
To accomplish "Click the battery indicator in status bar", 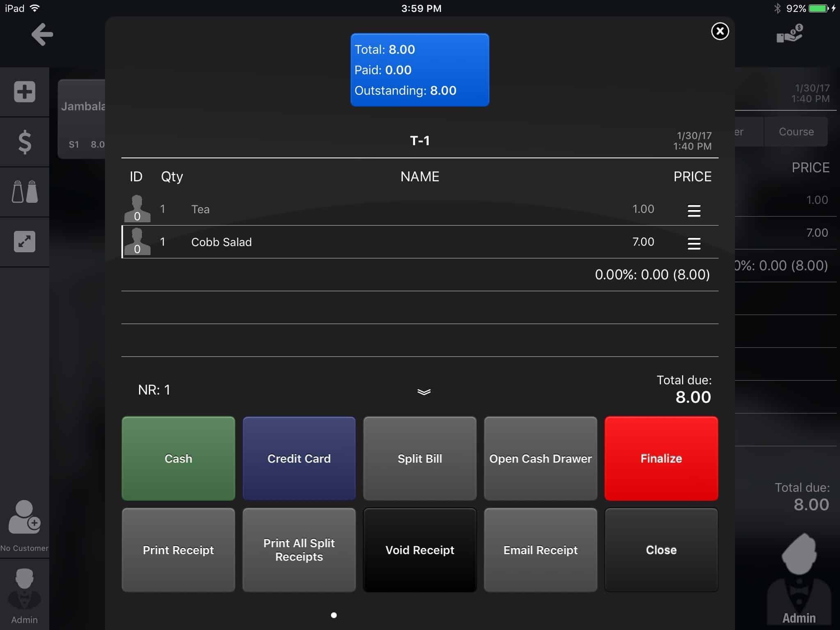I will tap(819, 8).
